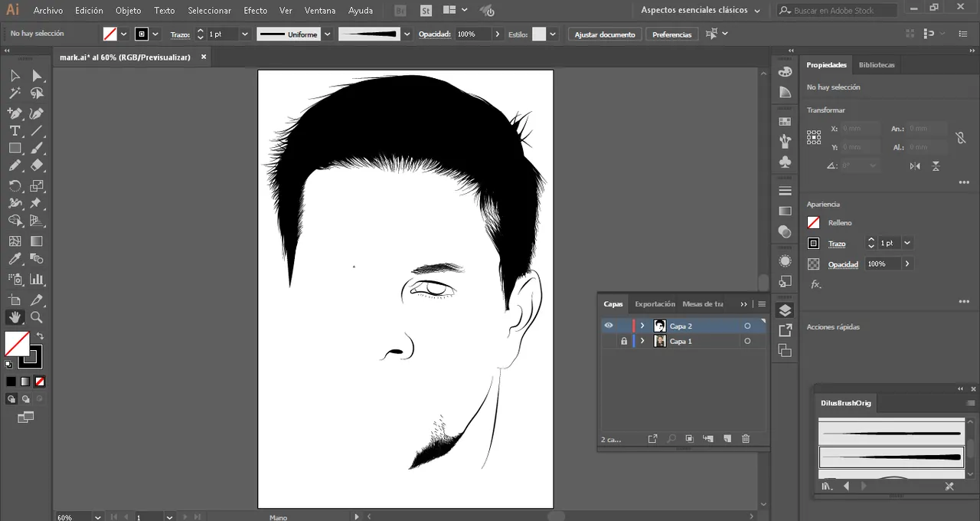Open the Symbols club icon panel
This screenshot has width=980, height=521.
785,162
